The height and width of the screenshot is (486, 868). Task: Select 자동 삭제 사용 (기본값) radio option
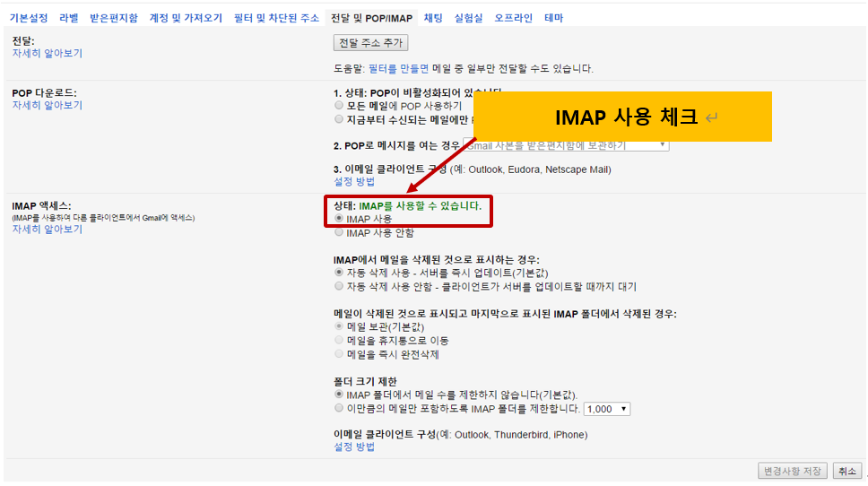pyautogui.click(x=339, y=273)
